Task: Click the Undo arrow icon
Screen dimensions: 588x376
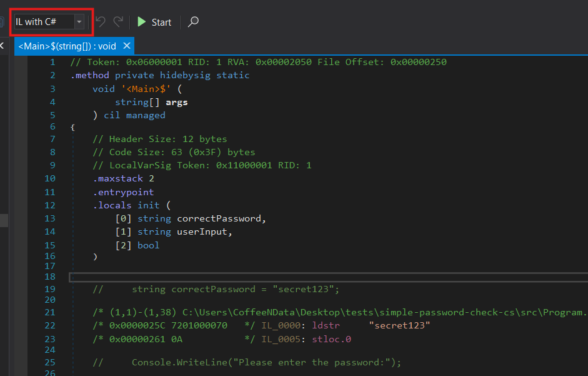Action: point(101,22)
